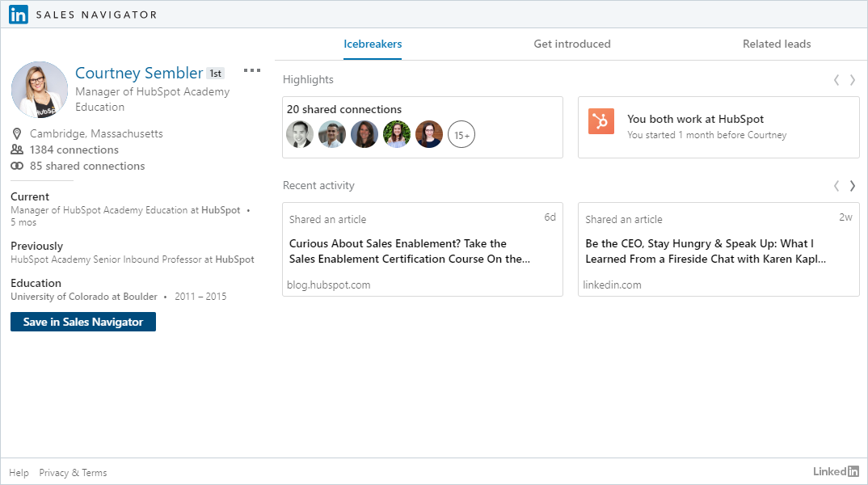Click the second shared connection avatar
The width and height of the screenshot is (868, 485).
(x=332, y=134)
